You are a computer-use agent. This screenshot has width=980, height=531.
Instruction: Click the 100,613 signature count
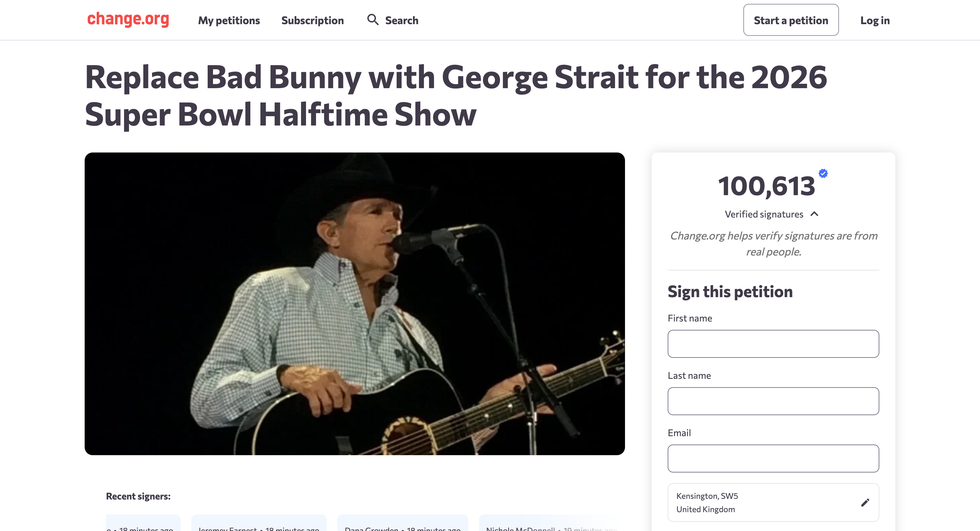[766, 186]
